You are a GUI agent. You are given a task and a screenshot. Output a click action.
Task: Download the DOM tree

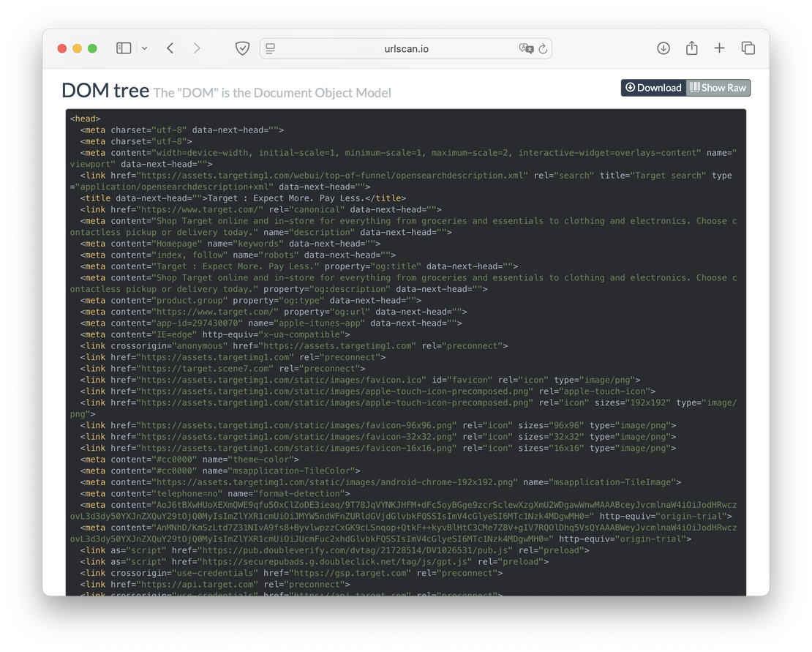pyautogui.click(x=653, y=88)
